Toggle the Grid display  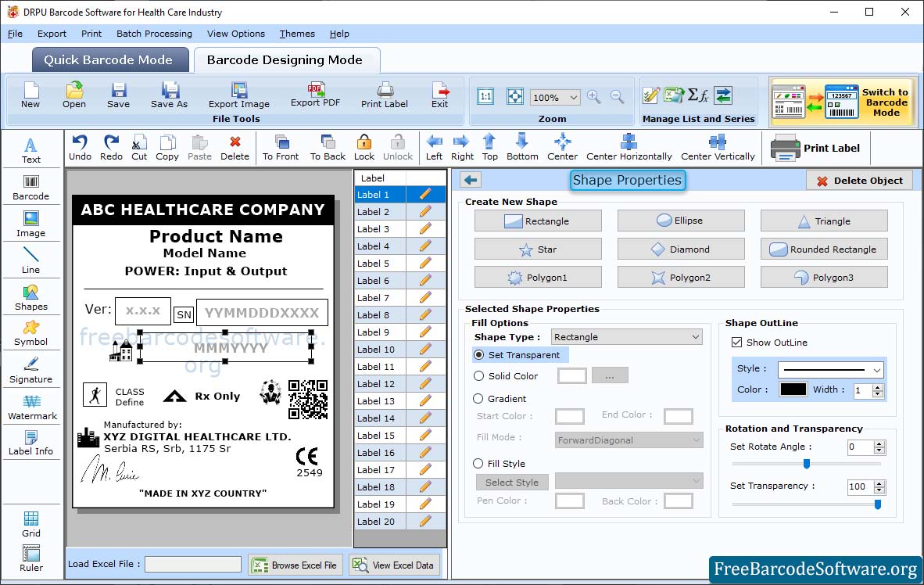30,524
